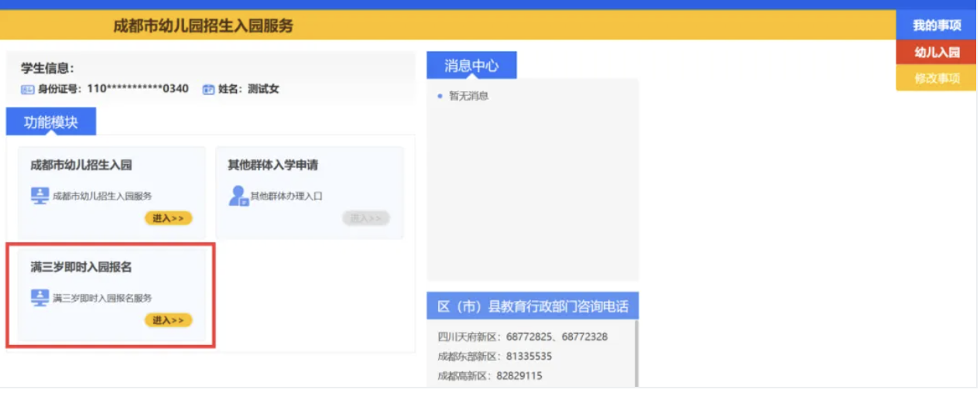Click the computer icon in 满三岁即时入园报名 card
980x393 pixels.
pyautogui.click(x=39, y=297)
